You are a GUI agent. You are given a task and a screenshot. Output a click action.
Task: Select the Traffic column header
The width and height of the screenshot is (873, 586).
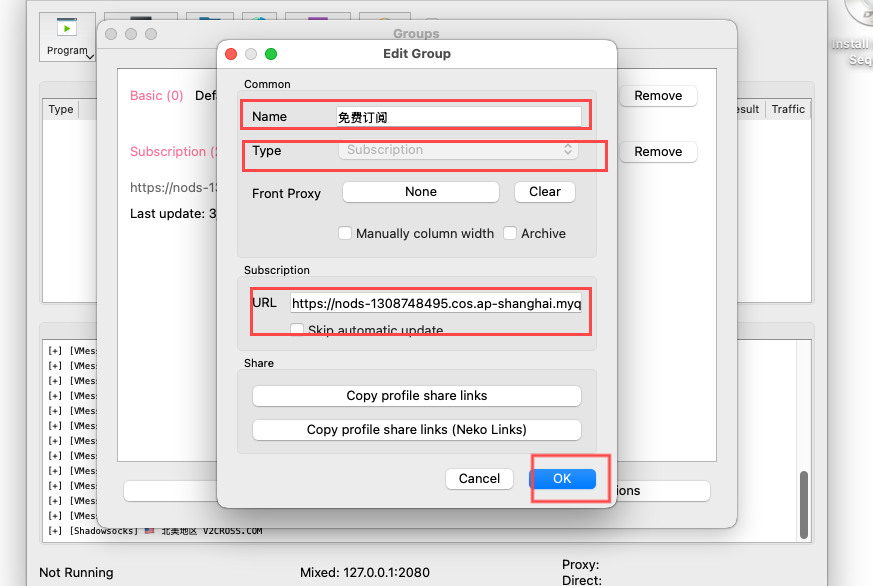tap(788, 109)
